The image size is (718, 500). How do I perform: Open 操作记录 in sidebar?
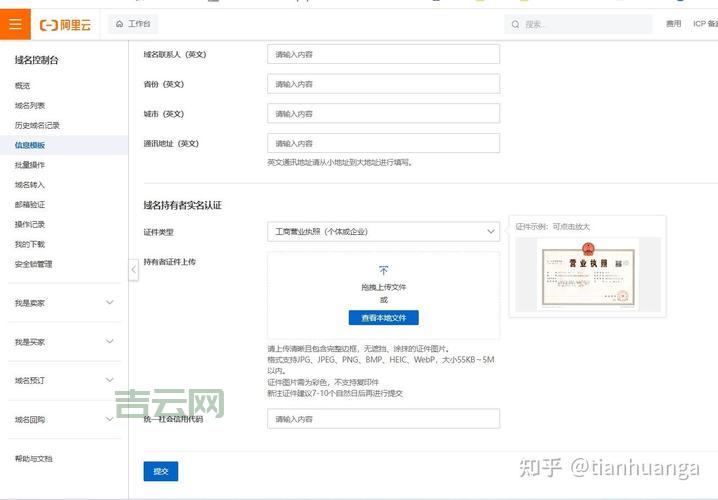[x=30, y=224]
